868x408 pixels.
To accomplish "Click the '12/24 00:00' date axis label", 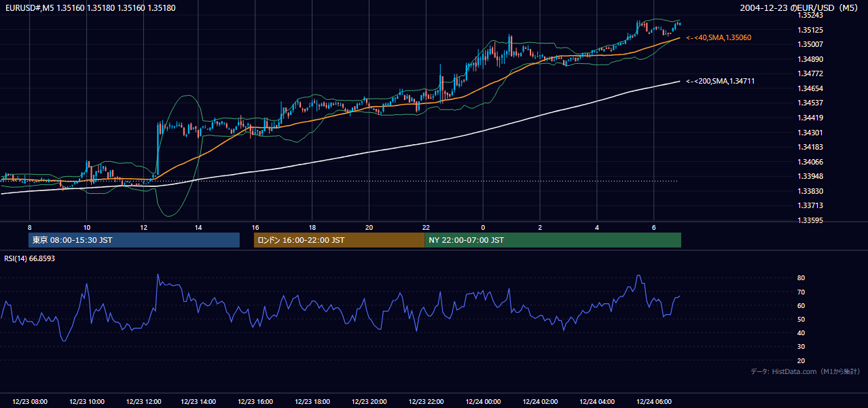I will [x=484, y=402].
